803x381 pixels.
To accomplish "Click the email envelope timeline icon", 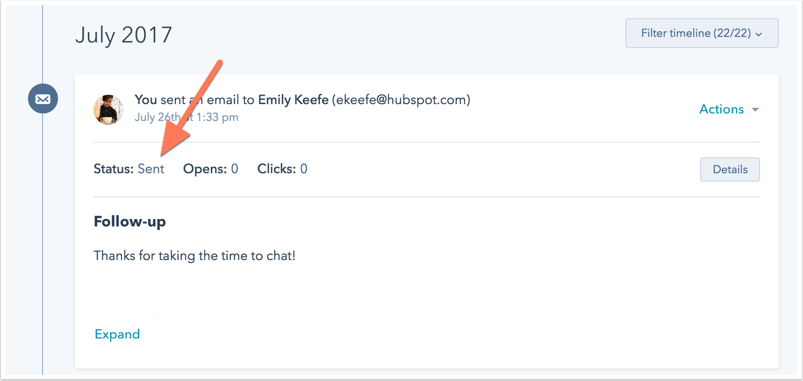I will click(43, 99).
